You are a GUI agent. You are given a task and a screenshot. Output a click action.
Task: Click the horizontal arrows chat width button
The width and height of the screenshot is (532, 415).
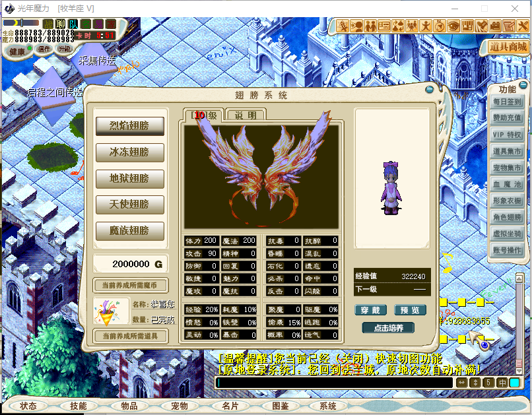pos(462,383)
